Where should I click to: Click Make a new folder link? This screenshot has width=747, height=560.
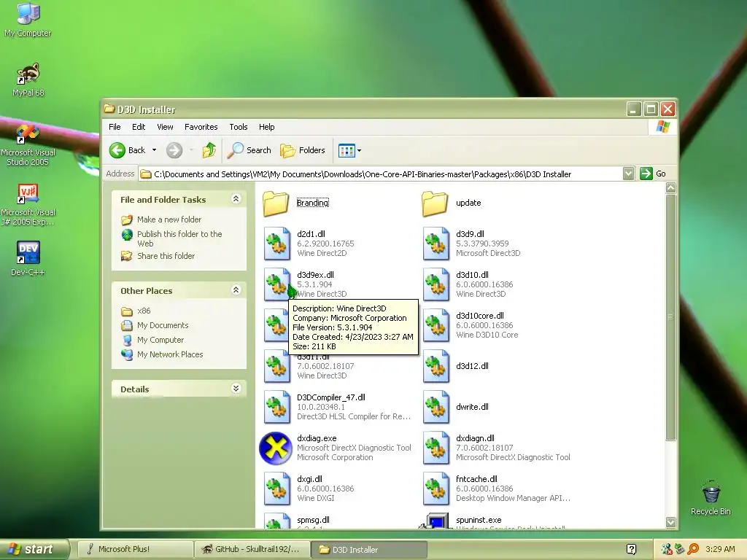169,219
